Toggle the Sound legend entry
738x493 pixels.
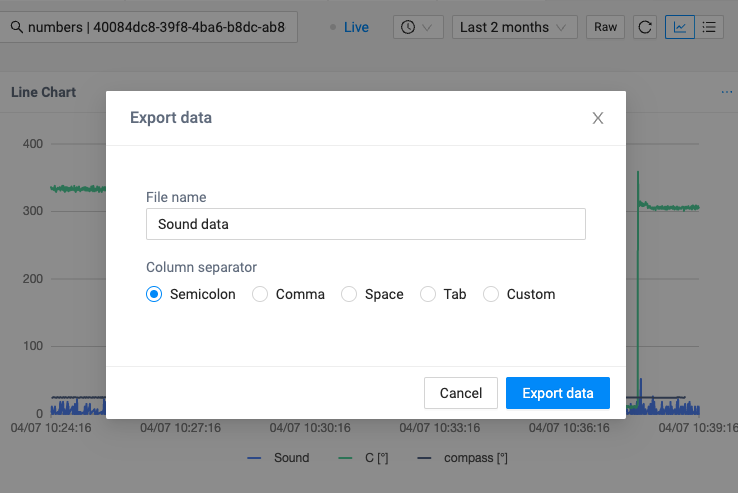point(278,458)
